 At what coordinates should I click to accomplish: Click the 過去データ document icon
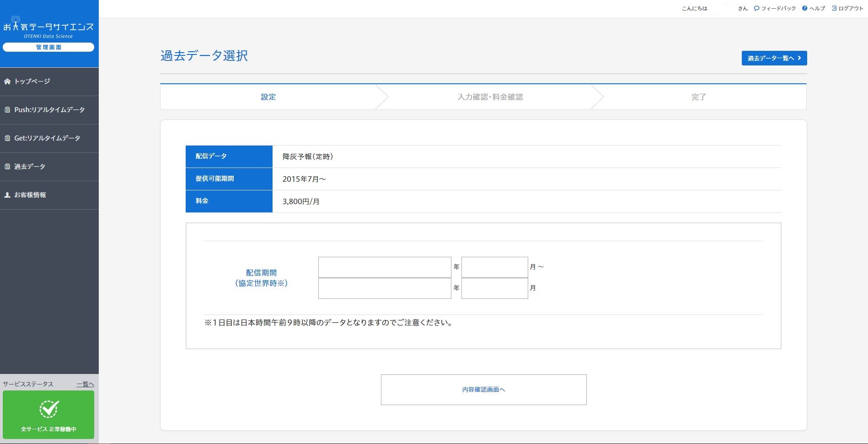(6, 166)
